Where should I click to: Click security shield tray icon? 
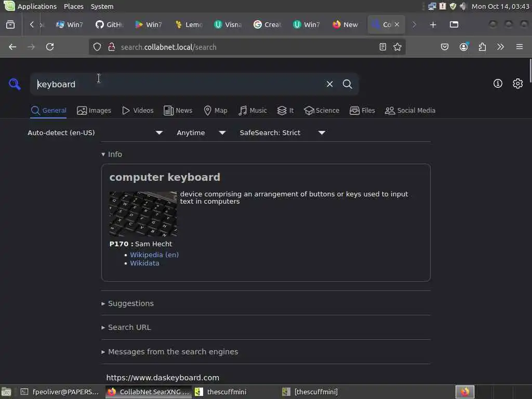tap(453, 6)
